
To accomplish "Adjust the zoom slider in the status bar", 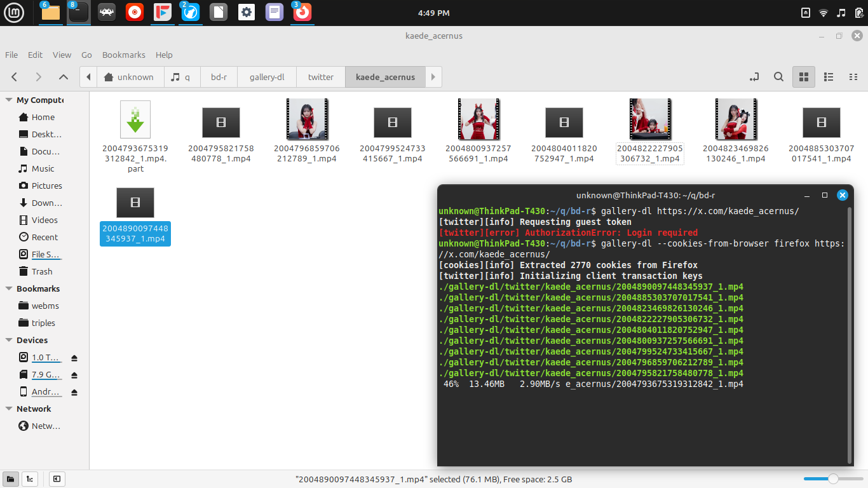I will [832, 479].
